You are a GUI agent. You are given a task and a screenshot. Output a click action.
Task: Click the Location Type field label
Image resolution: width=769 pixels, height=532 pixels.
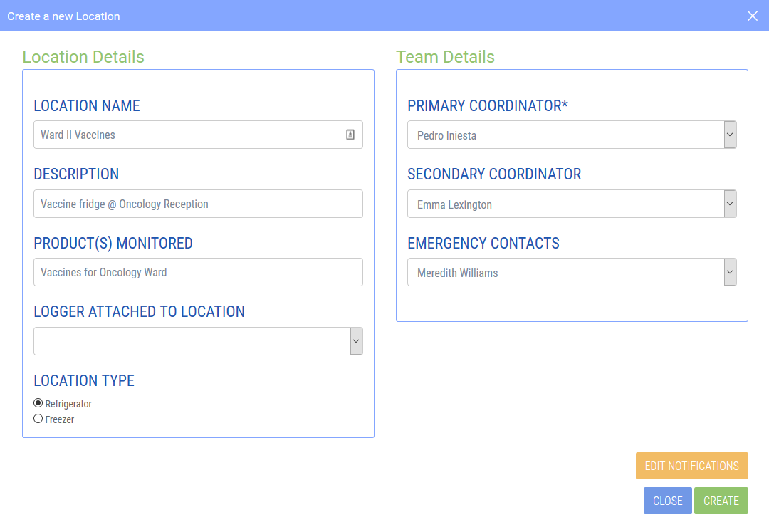click(84, 380)
